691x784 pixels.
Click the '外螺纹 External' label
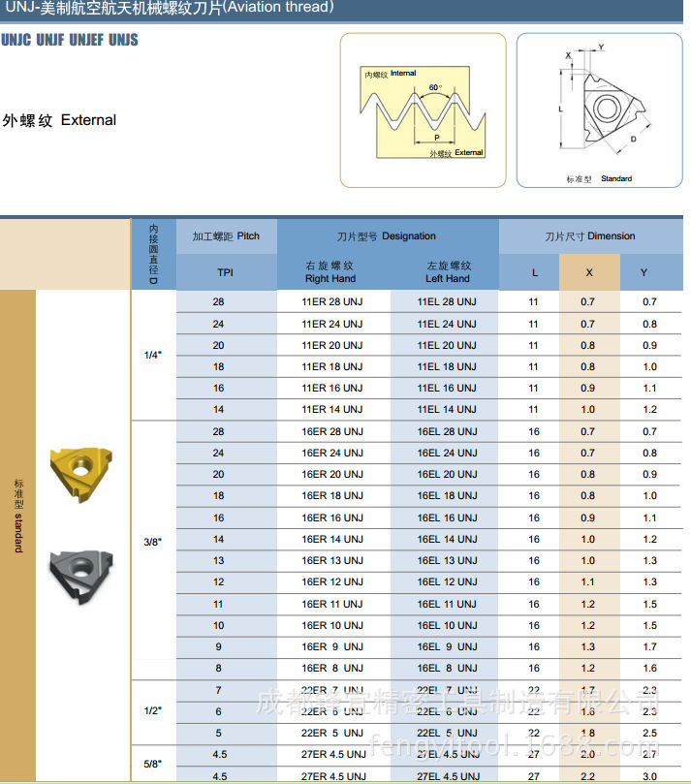point(59,120)
